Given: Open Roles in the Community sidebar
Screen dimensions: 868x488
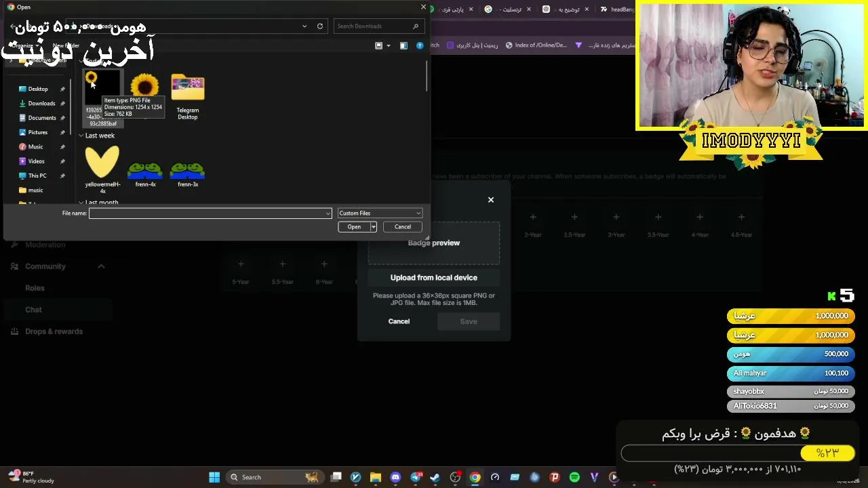Looking at the screenshot, I should 35,288.
